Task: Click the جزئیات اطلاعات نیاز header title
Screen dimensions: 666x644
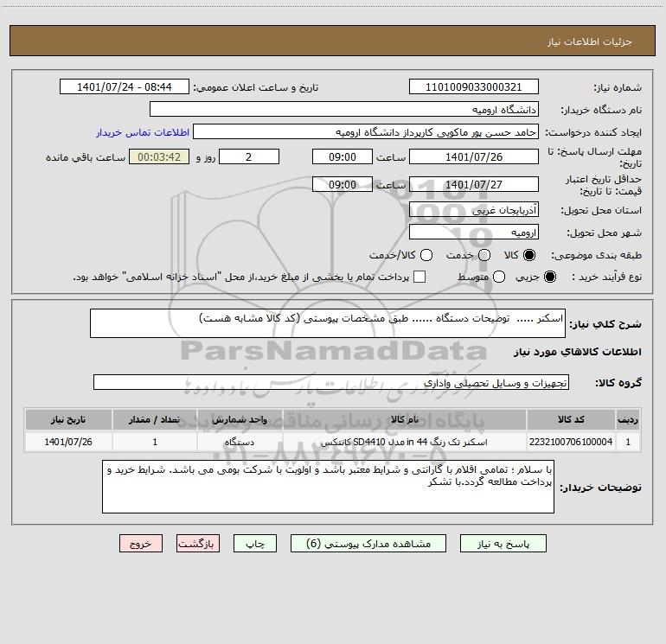Action: [x=590, y=41]
